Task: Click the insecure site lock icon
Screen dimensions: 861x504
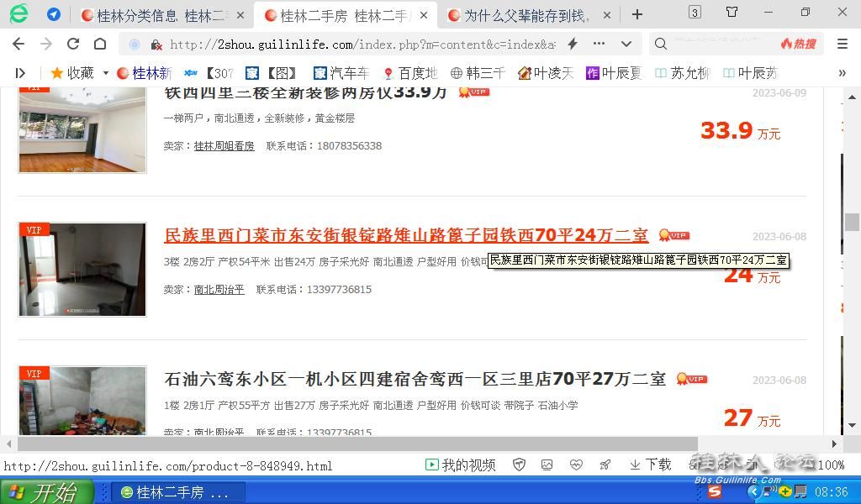Action: (x=156, y=45)
